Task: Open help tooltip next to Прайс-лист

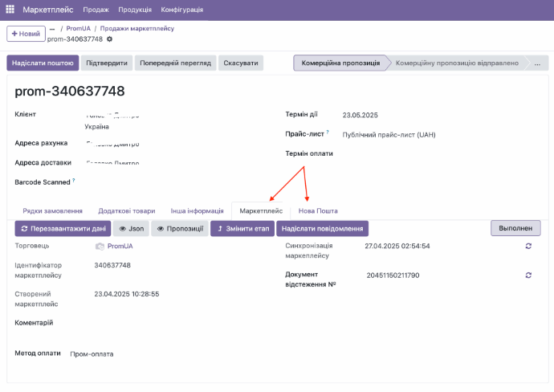Action: 328,133
